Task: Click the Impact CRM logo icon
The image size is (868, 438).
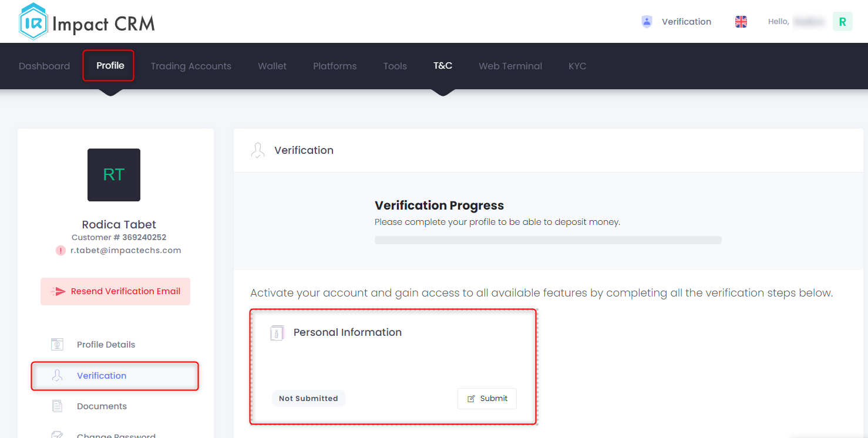Action: click(x=32, y=21)
